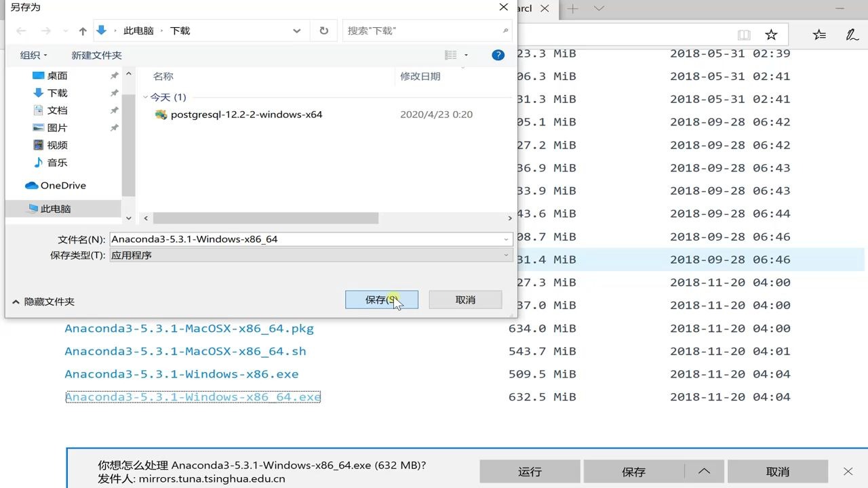Click the Back arrow in Save As dialog
Screen dimensions: 868x488
[x=21, y=31]
